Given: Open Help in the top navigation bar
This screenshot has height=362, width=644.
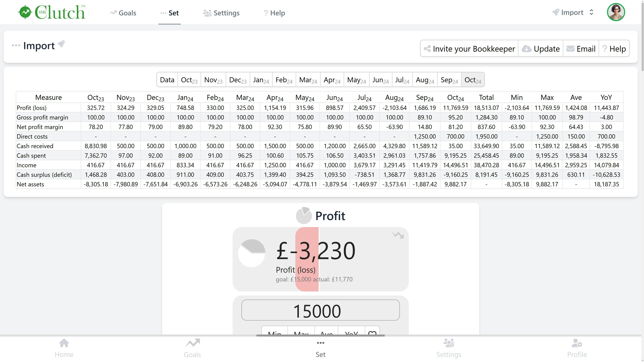Looking at the screenshot, I should coord(274,13).
